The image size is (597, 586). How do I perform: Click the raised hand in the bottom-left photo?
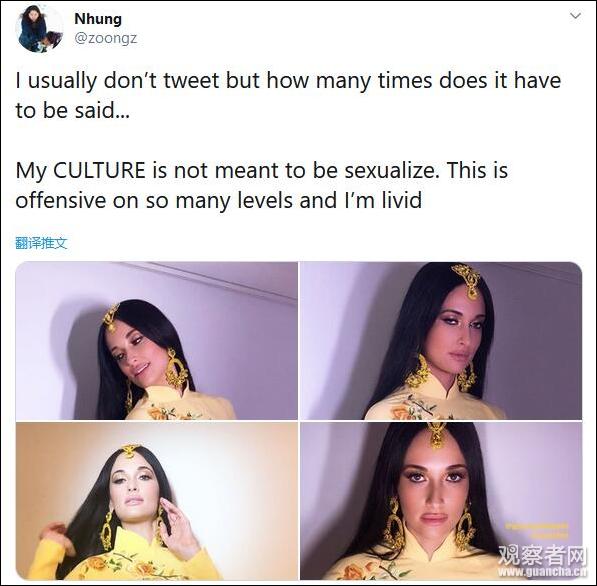(177, 524)
